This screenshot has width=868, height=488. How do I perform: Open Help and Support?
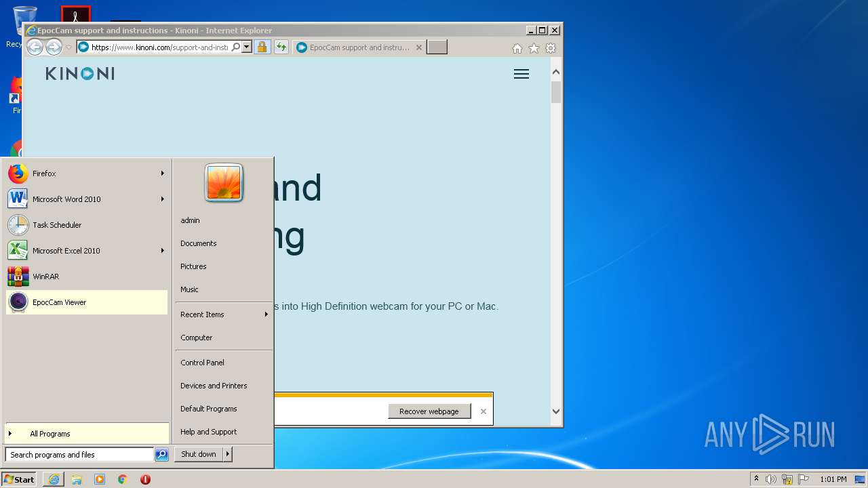224,432
